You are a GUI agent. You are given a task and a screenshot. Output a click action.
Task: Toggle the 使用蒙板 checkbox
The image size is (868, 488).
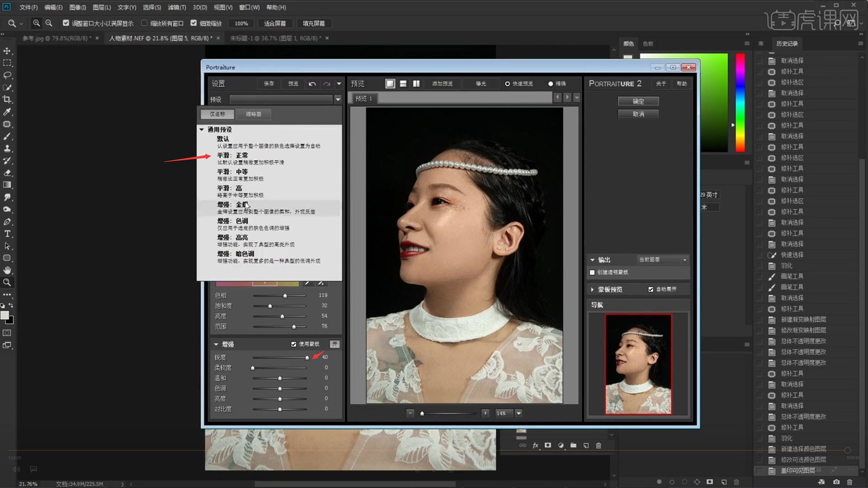tap(294, 344)
